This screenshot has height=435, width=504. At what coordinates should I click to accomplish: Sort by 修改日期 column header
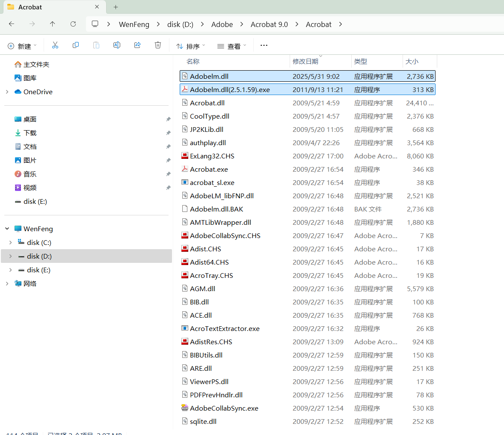[x=305, y=62]
